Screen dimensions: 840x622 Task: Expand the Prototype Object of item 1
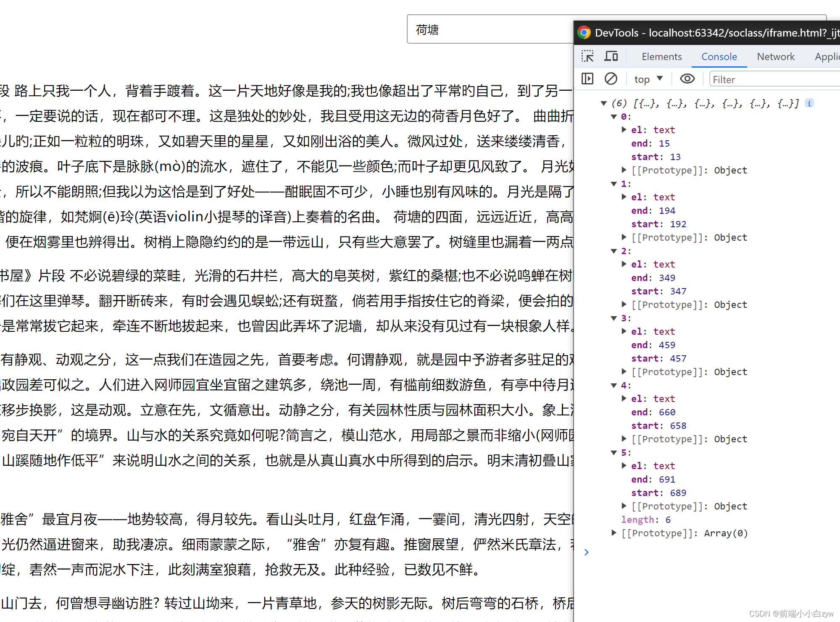624,237
